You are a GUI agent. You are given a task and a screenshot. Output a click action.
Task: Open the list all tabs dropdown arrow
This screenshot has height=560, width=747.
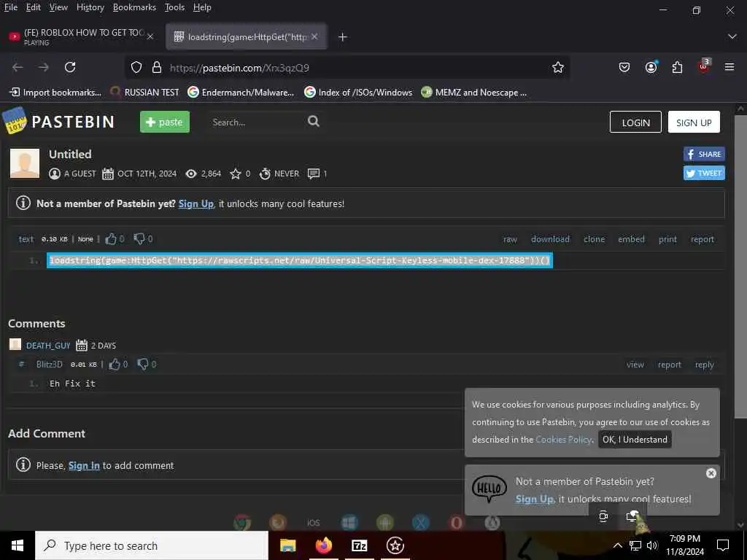[x=732, y=36]
